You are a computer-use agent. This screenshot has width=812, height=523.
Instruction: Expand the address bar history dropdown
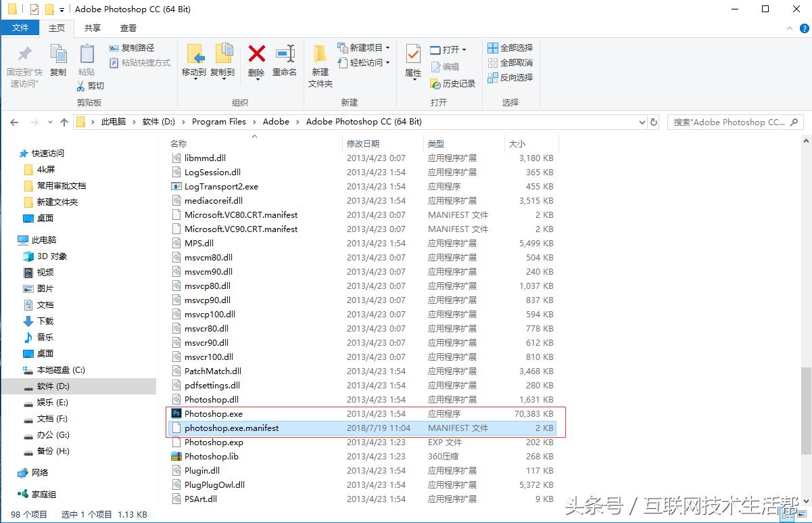coord(642,122)
